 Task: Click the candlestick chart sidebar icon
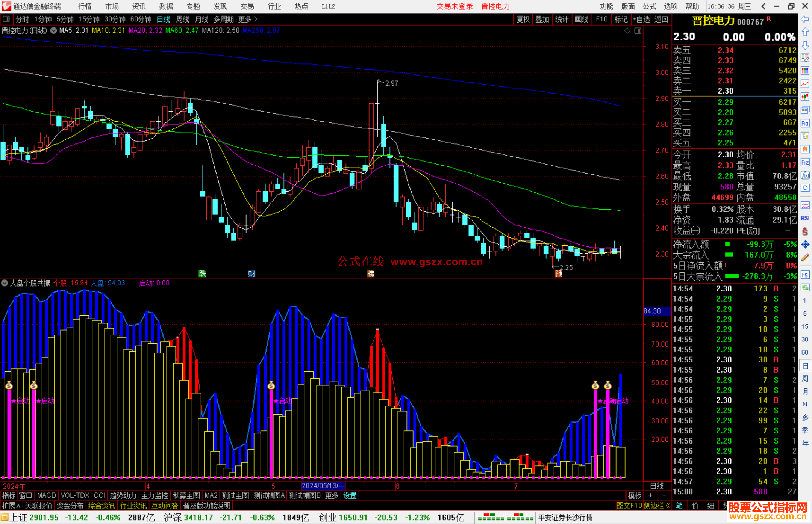click(x=805, y=97)
